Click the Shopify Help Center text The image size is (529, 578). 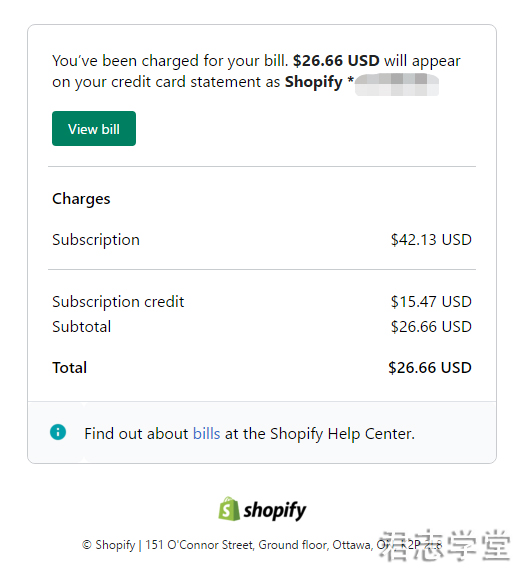click(x=342, y=434)
